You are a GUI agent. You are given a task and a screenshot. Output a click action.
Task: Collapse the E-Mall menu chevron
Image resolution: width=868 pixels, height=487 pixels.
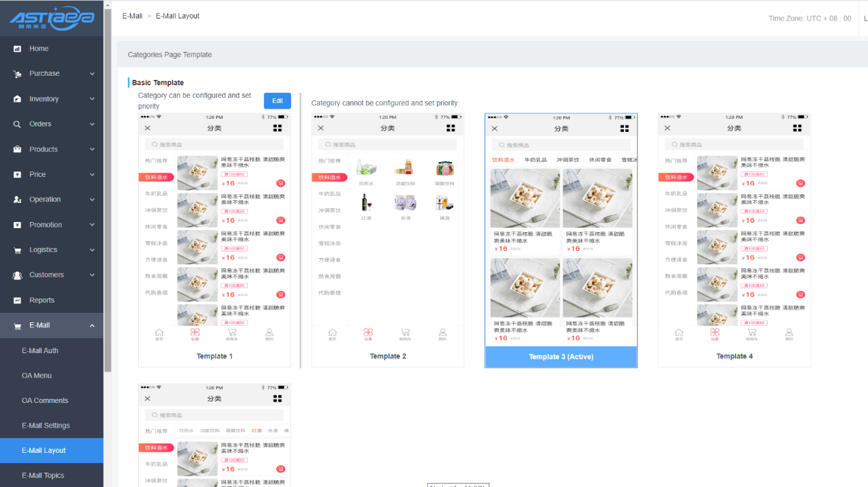(x=92, y=326)
